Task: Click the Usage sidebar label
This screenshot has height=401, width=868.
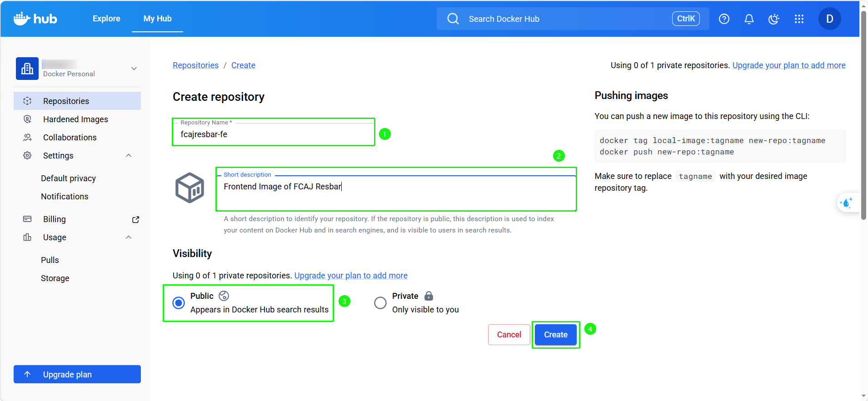Action: pyautogui.click(x=55, y=237)
